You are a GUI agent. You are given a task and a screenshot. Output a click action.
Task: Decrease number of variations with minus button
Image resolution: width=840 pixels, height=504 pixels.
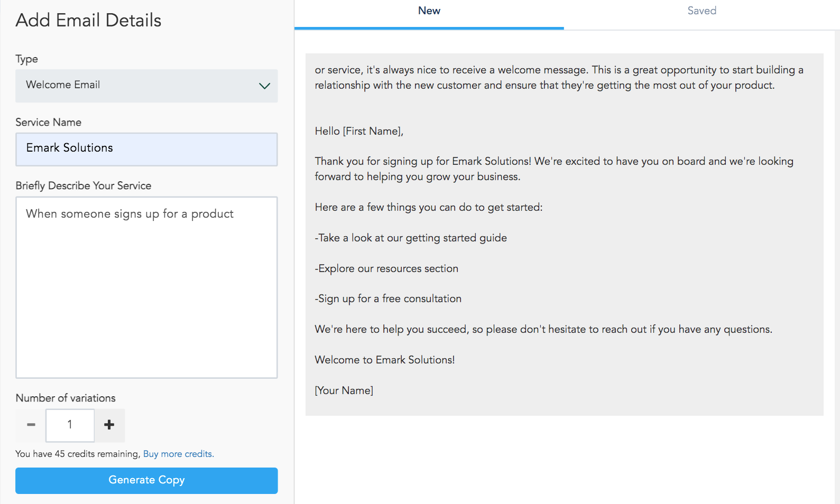click(31, 425)
